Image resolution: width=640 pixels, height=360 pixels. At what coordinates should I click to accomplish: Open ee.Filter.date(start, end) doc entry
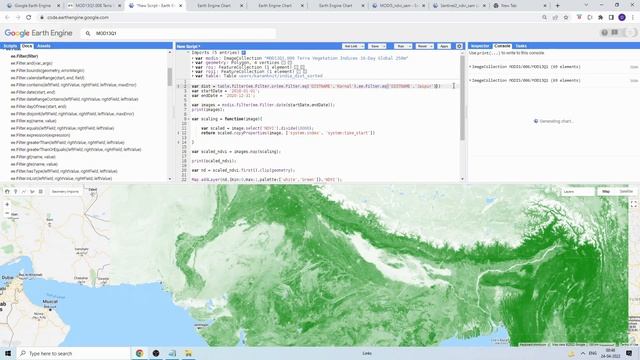[x=33, y=92]
